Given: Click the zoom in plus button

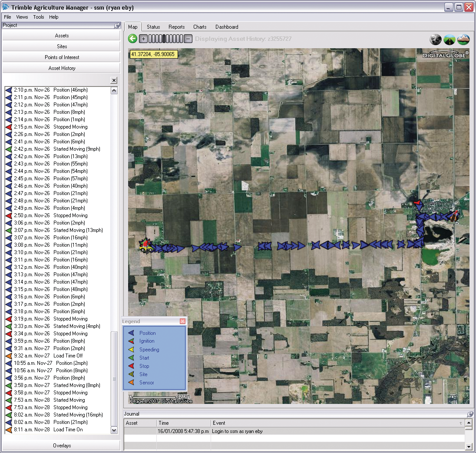Looking at the screenshot, I should [143, 39].
